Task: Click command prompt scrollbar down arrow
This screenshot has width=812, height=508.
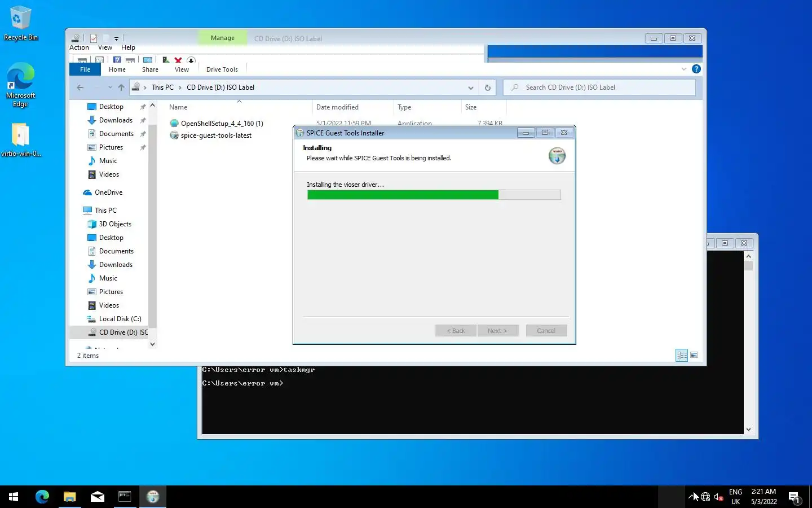Action: click(748, 430)
